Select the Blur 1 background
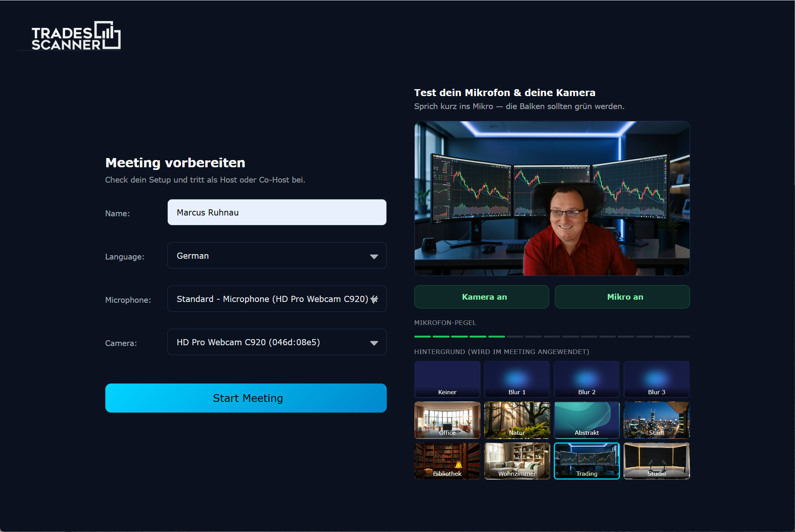 click(517, 379)
